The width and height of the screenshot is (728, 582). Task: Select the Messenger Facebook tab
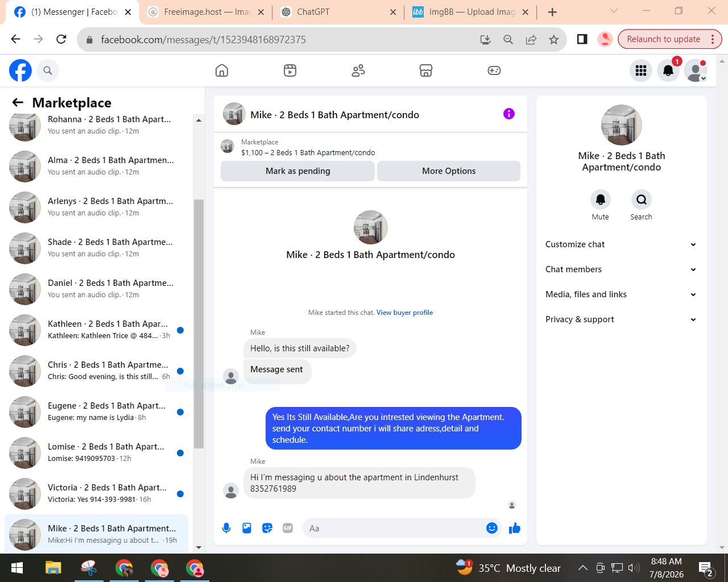73,12
